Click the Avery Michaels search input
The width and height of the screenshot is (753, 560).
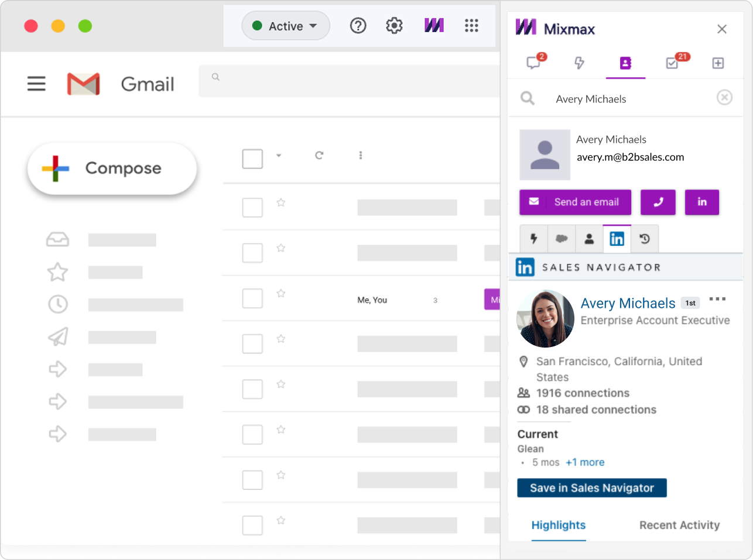[627, 99]
